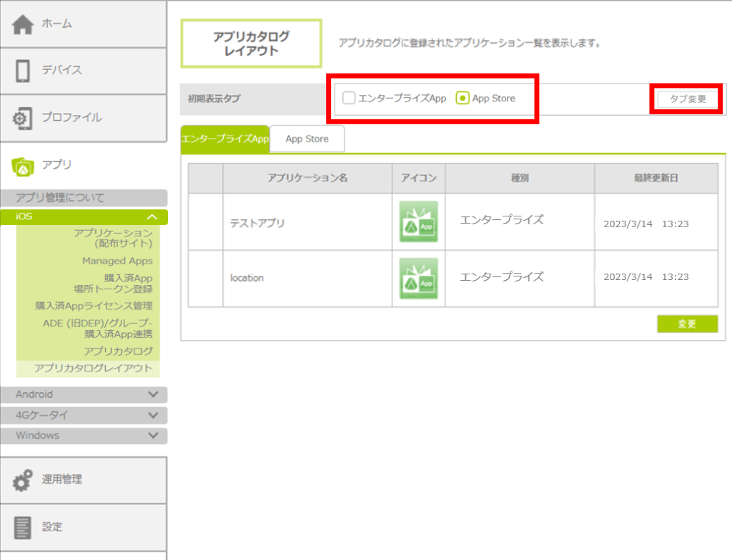
Task: Switch to the App Store tab
Action: point(307,139)
